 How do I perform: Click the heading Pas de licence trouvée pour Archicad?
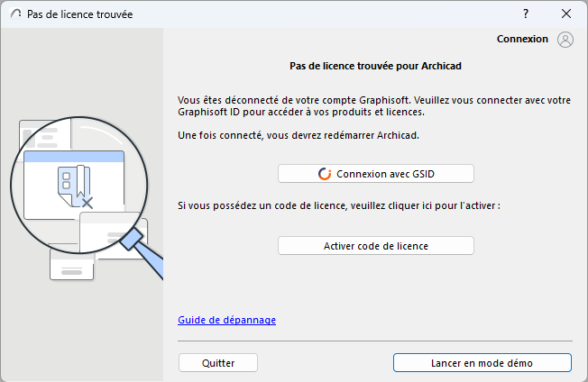tap(375, 66)
